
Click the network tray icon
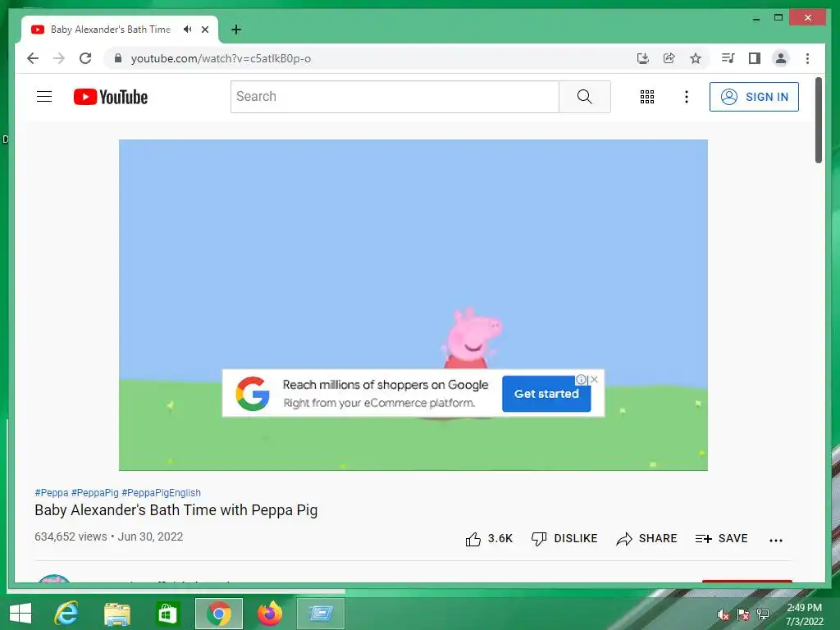[763, 614]
